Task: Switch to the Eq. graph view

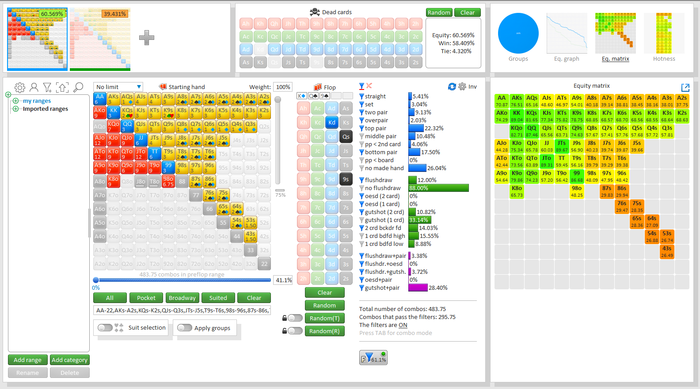Action: [x=567, y=37]
